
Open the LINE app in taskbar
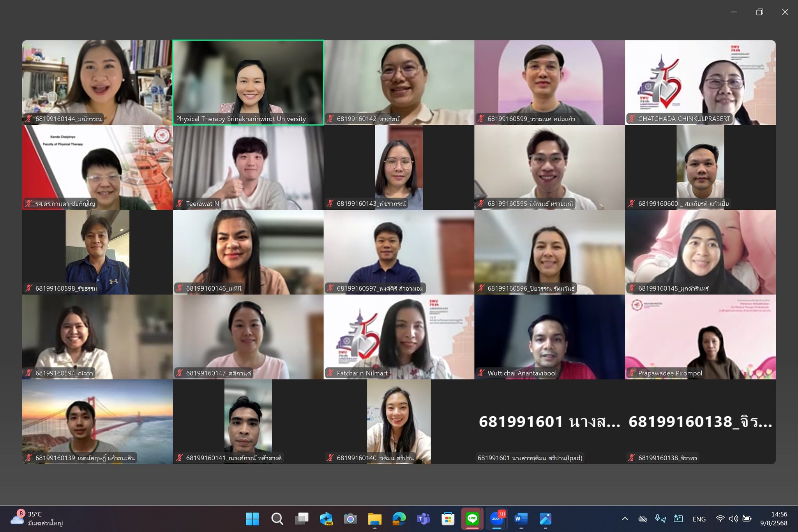pyautogui.click(x=472, y=519)
